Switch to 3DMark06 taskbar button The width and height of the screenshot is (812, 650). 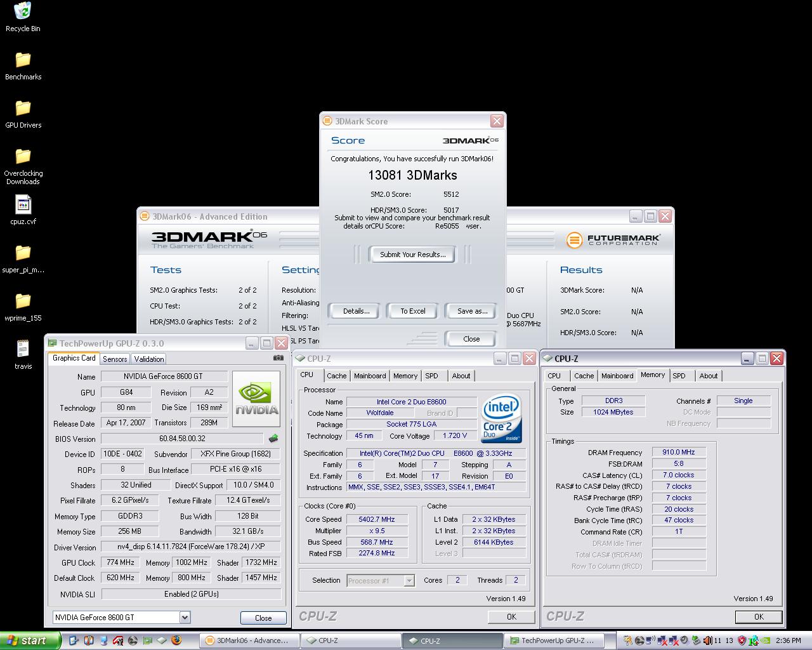point(249,640)
